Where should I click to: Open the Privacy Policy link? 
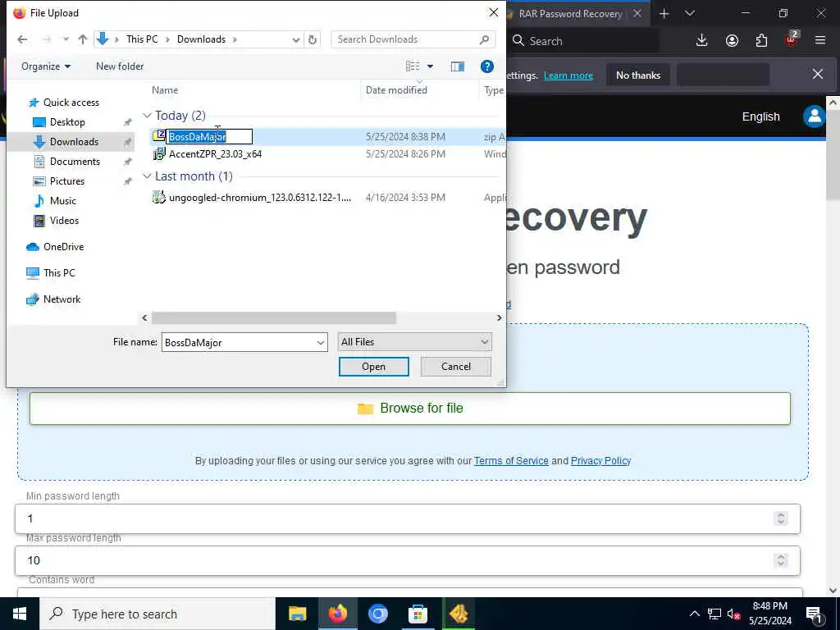pyautogui.click(x=600, y=461)
